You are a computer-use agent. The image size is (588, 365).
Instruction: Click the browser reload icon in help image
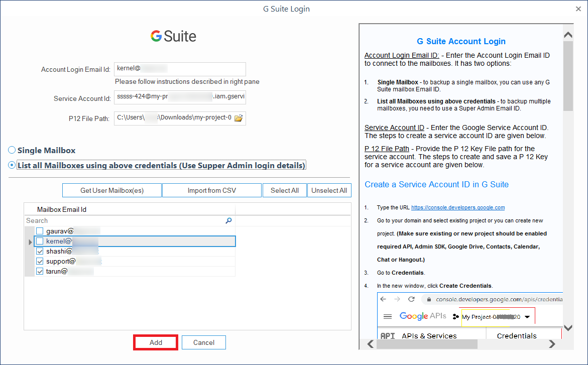click(411, 299)
